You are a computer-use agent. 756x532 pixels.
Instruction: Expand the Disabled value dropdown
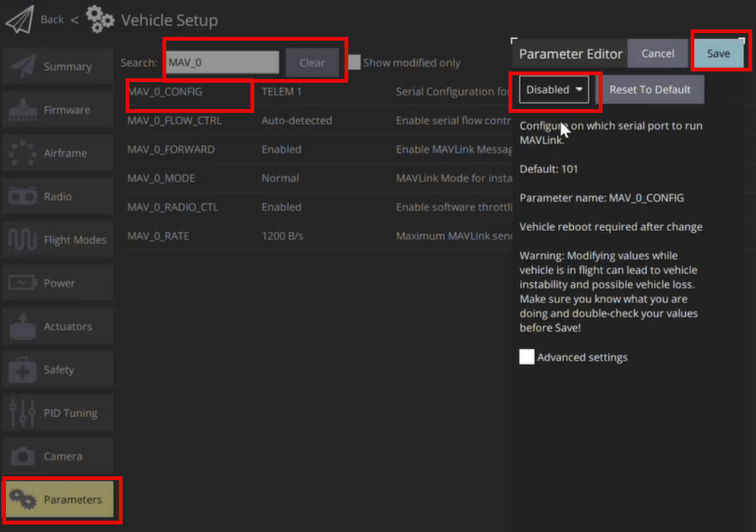[x=554, y=90]
